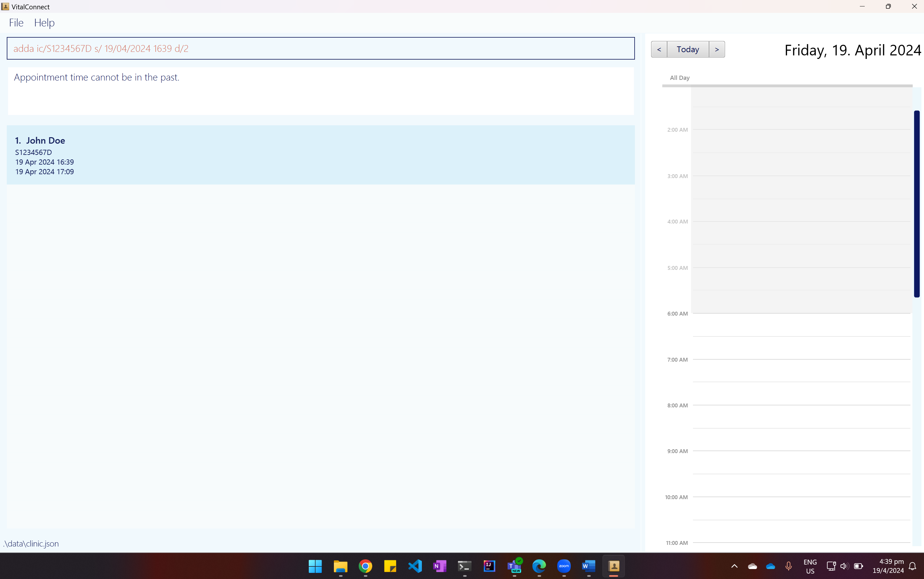Viewport: 924px width, 579px height.
Task: Open the Help menu
Action: coord(44,23)
